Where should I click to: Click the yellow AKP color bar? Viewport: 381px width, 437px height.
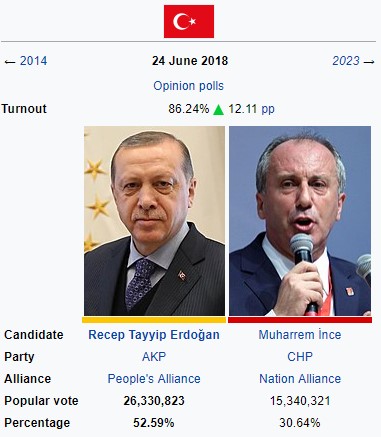click(x=154, y=320)
